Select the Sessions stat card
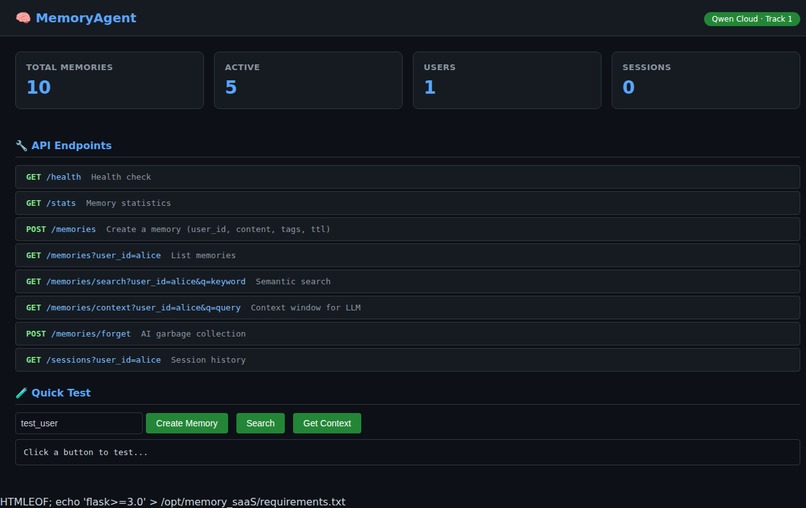Viewport: 806px width, 508px height. (706, 80)
